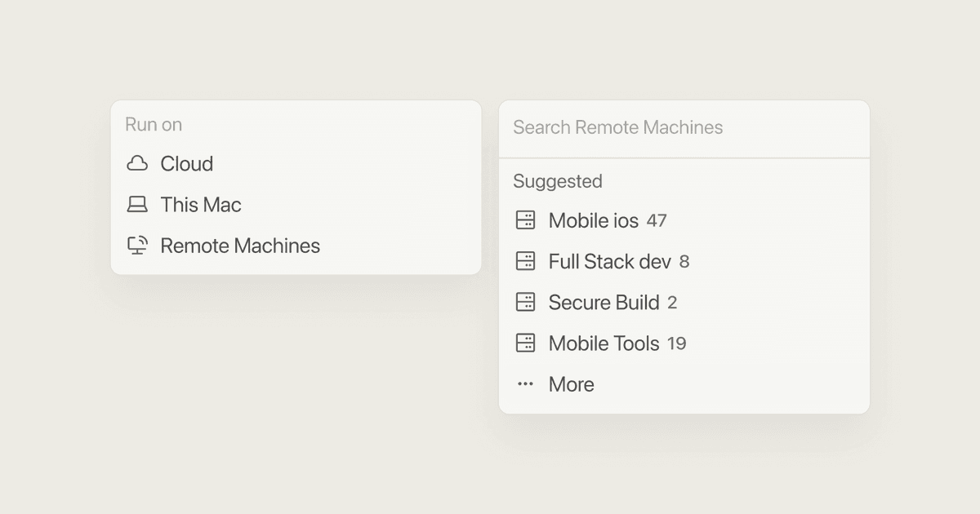Click the 8 count next to Full Stack dev
The height and width of the screenshot is (514, 980).
tap(684, 262)
